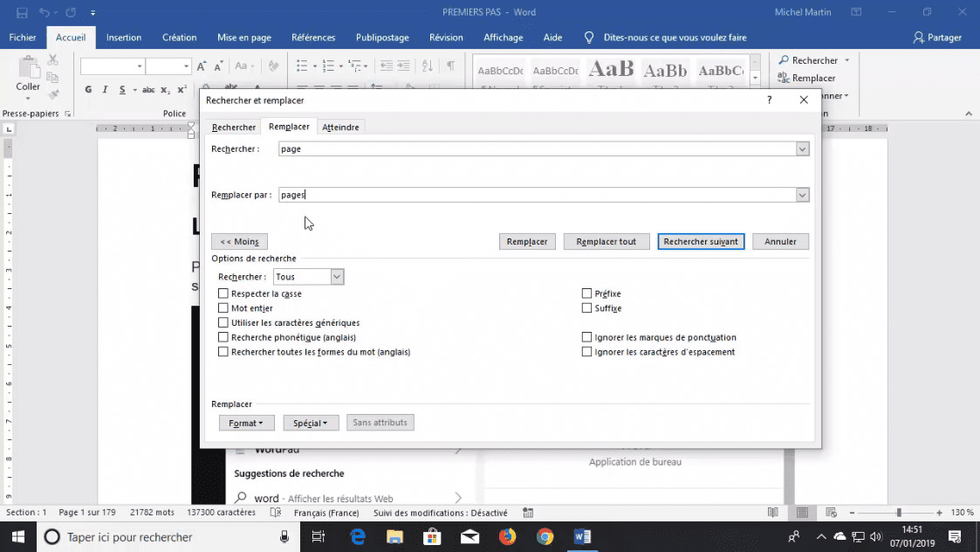Click spell check icon in status bar
This screenshot has width=980, height=552.
pyautogui.click(x=276, y=513)
